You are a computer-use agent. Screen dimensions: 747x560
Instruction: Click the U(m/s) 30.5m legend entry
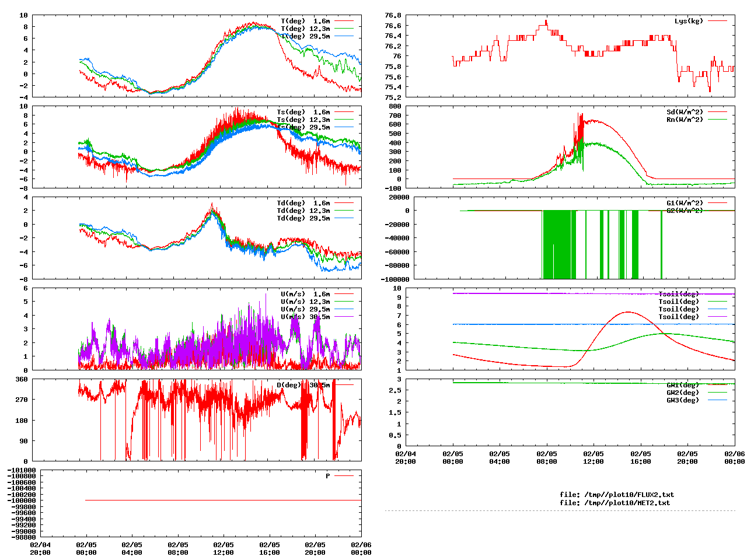(x=305, y=317)
